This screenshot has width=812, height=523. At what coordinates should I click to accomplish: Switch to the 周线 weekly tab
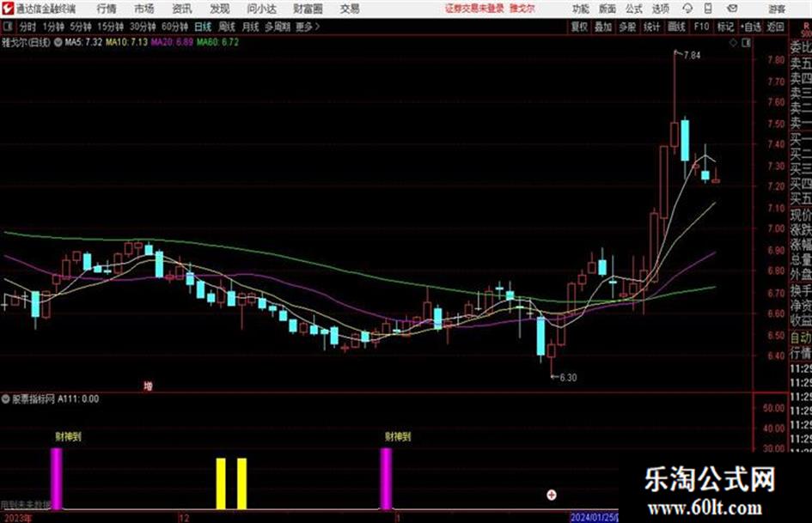coord(227,27)
